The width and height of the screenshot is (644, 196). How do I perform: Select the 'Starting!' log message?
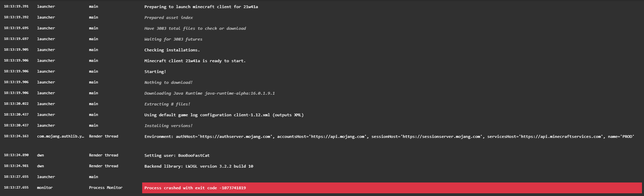[x=155, y=72]
